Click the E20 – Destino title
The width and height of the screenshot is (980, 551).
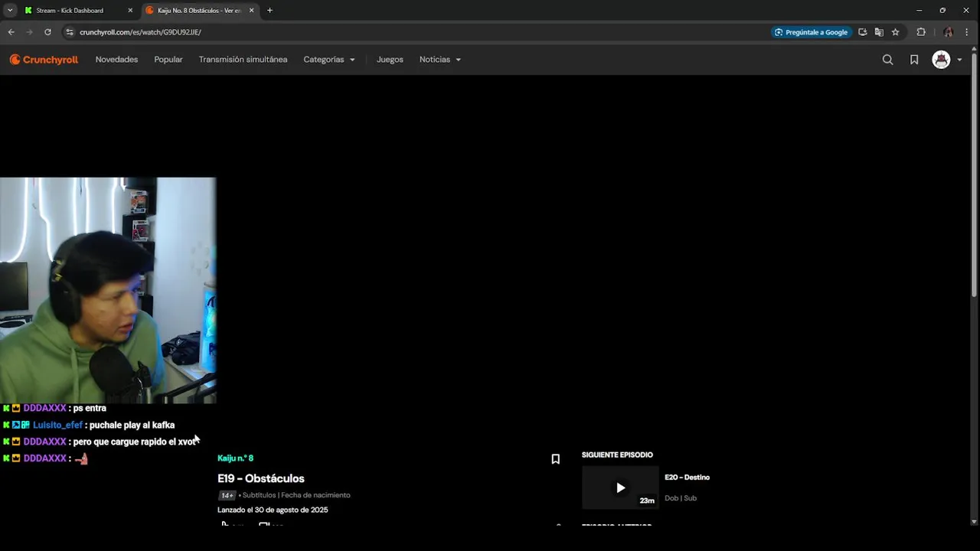click(687, 478)
